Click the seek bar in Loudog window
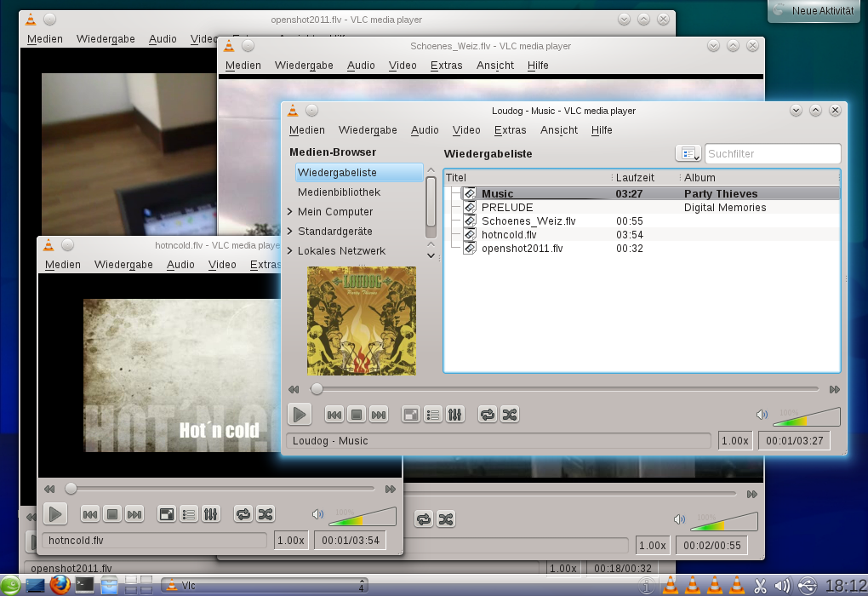The height and width of the screenshot is (596, 868). [x=564, y=389]
